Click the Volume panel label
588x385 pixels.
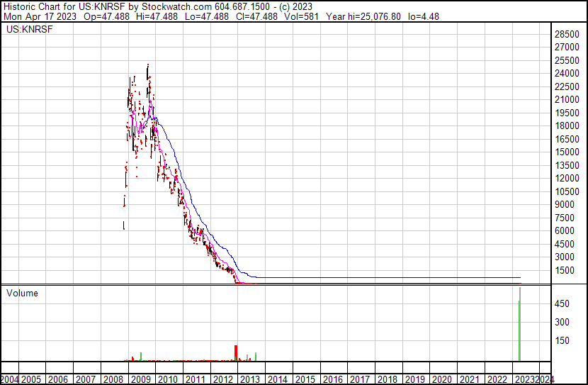click(x=22, y=293)
